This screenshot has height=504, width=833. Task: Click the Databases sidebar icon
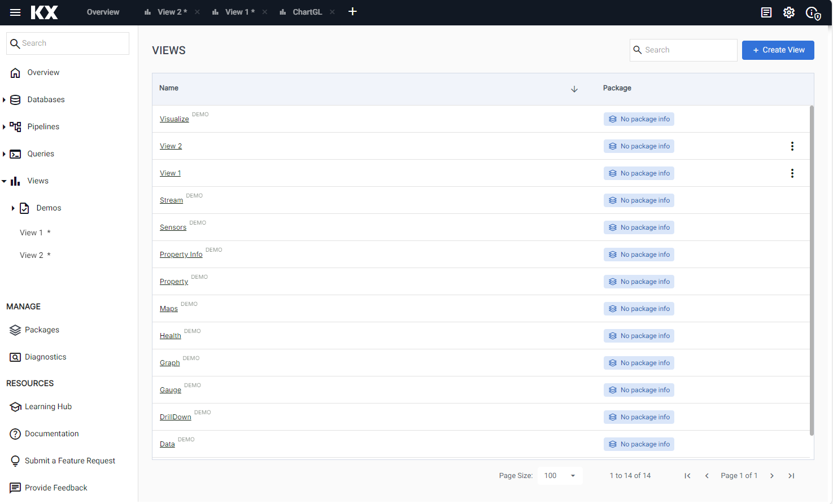point(15,100)
